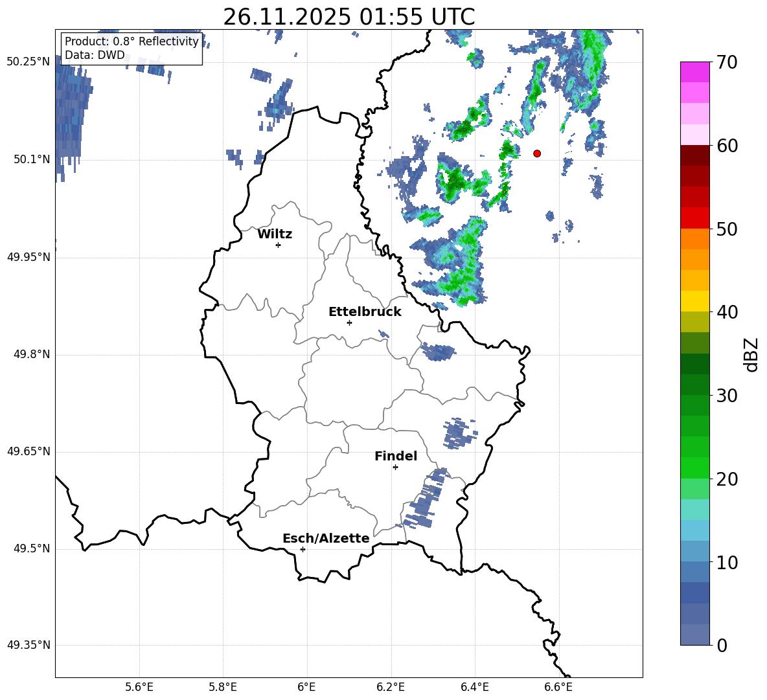Click the 5.8°E longitude label
Screen dimensions: 767x700
pyautogui.click(x=223, y=687)
